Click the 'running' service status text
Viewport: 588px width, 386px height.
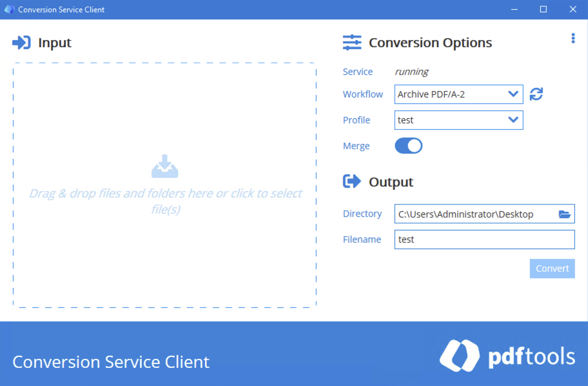(x=411, y=72)
